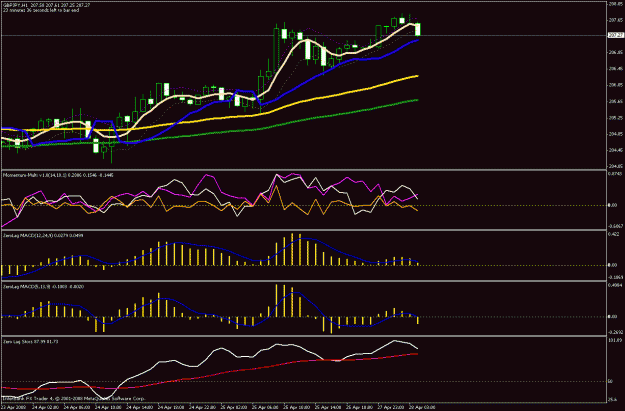Click the 50 level label in Stoch panel

pyautogui.click(x=610, y=382)
